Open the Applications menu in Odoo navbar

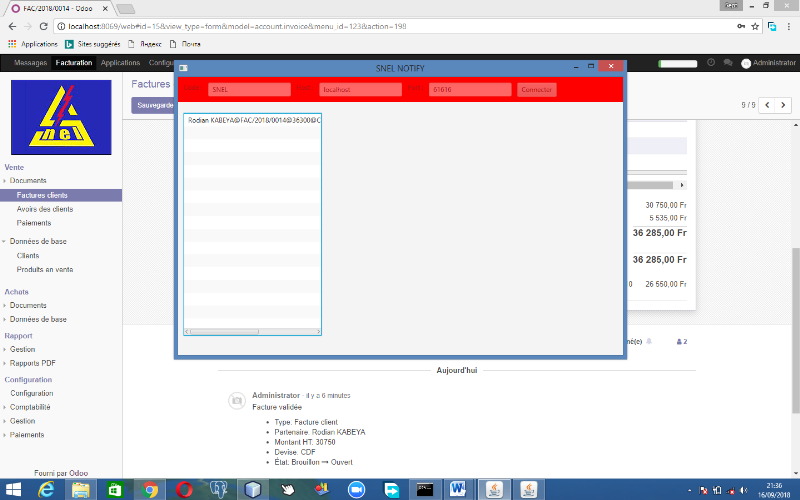pos(120,63)
